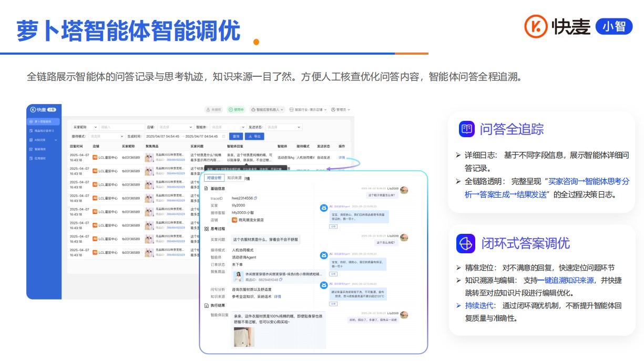The height and width of the screenshot is (361, 644).
Task: Click the AI知识库 sidebar entry
Action: (40, 140)
